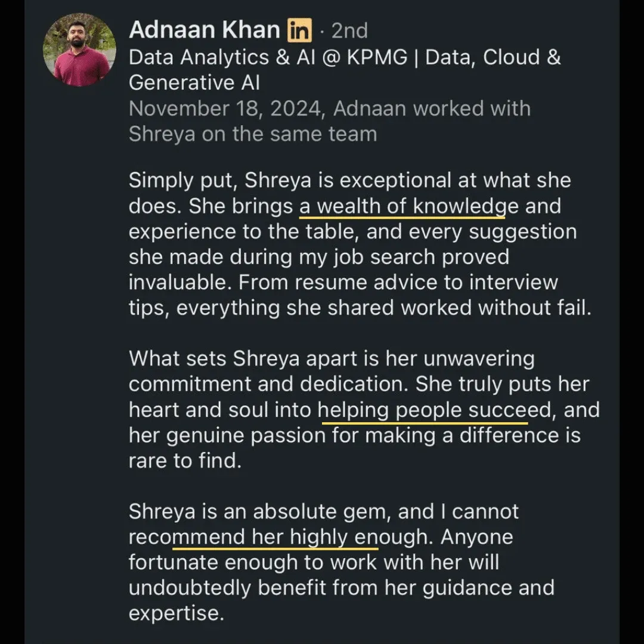Click the underlined "recommend her highly enough" phrase

[275, 537]
